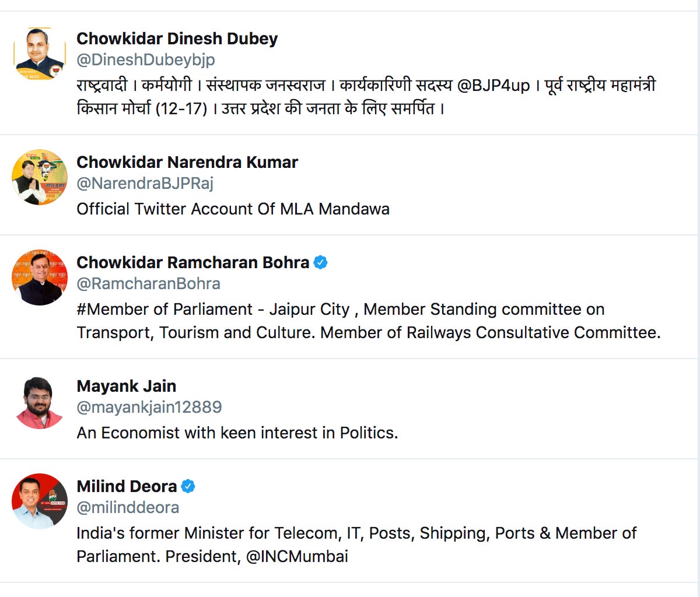Open Chowkidar Dinesh Dubey's profile picture
Image resolution: width=700 pixels, height=597 pixels.
pos(40,54)
